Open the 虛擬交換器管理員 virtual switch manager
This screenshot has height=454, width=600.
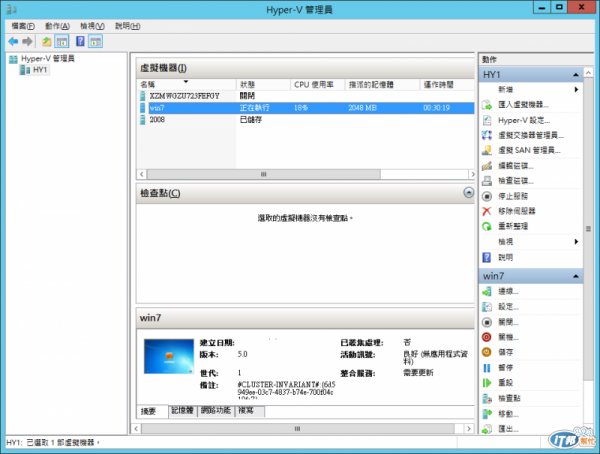(x=530, y=135)
